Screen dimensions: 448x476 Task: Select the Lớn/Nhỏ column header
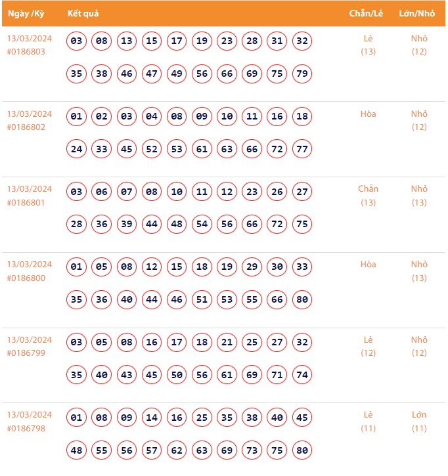(x=418, y=14)
